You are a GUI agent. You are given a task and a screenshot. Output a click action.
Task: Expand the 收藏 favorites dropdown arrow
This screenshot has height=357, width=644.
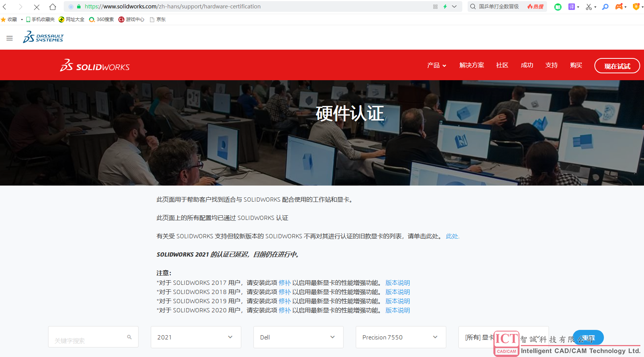pos(22,19)
